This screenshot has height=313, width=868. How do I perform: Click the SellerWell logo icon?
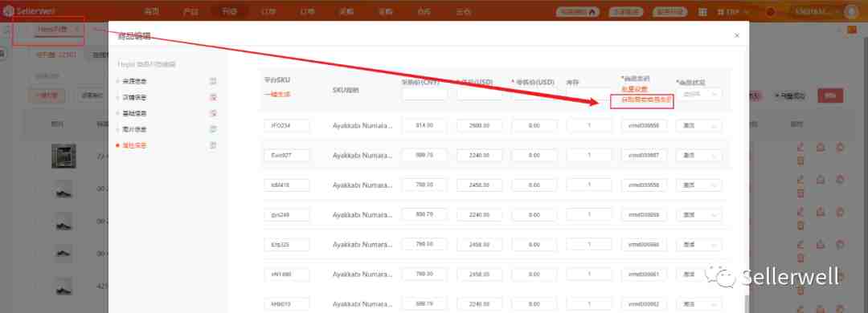8,11
